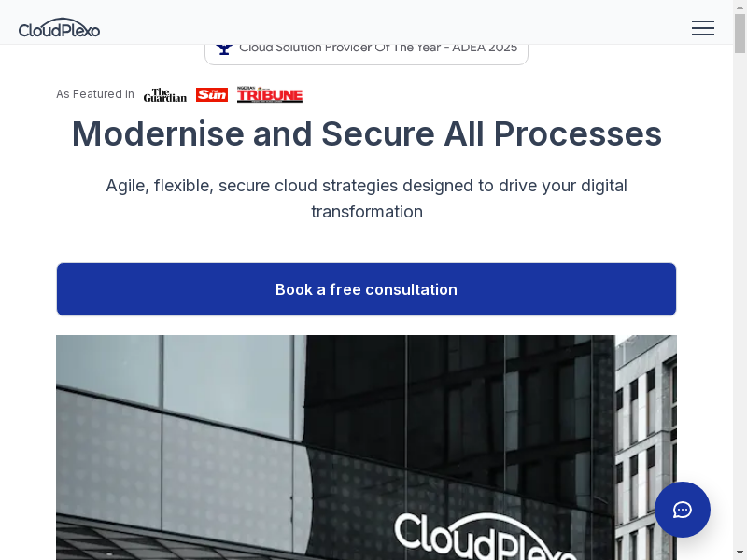This screenshot has width=747, height=560.
Task: Click the white building on hero photo's right
Action: [x=644, y=420]
